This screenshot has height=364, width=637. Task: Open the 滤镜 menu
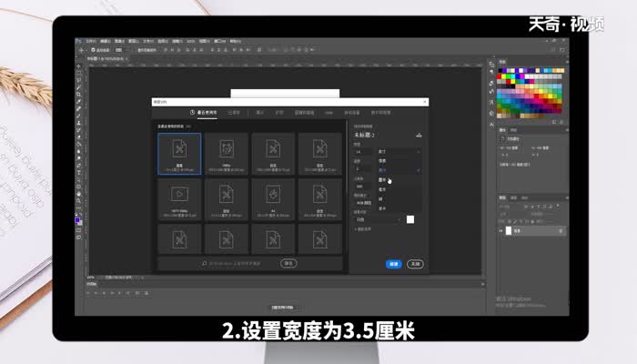click(x=177, y=42)
